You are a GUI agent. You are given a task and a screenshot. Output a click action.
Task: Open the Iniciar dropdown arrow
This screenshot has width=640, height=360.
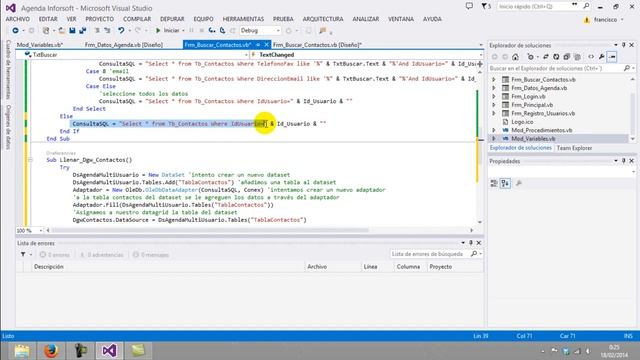tap(183, 31)
